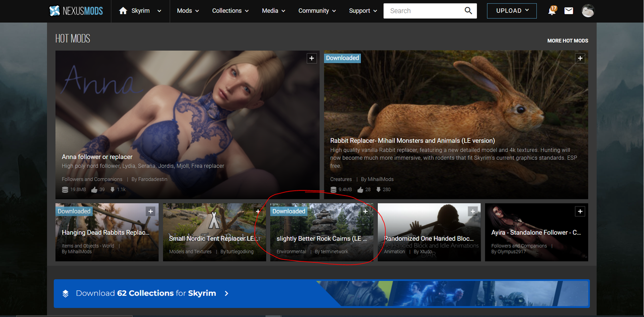
Task: Expand the Skyrim game dropdown chevron
Action: (159, 11)
